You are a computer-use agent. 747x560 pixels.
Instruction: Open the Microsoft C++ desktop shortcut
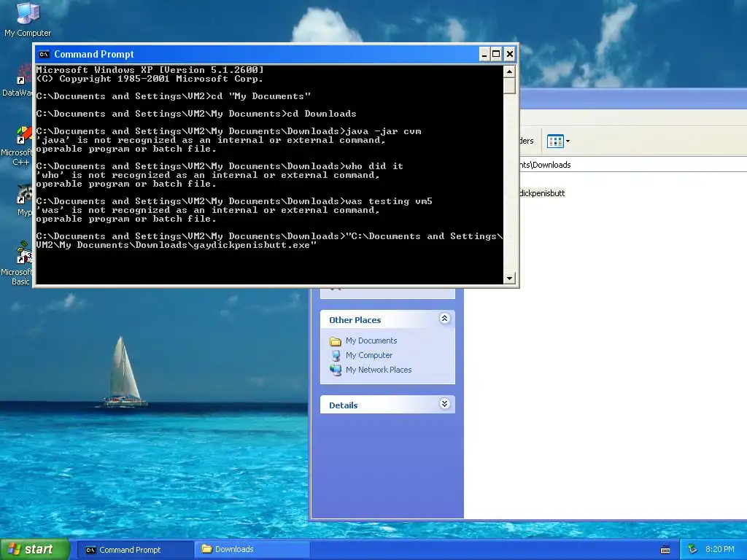click(18, 146)
